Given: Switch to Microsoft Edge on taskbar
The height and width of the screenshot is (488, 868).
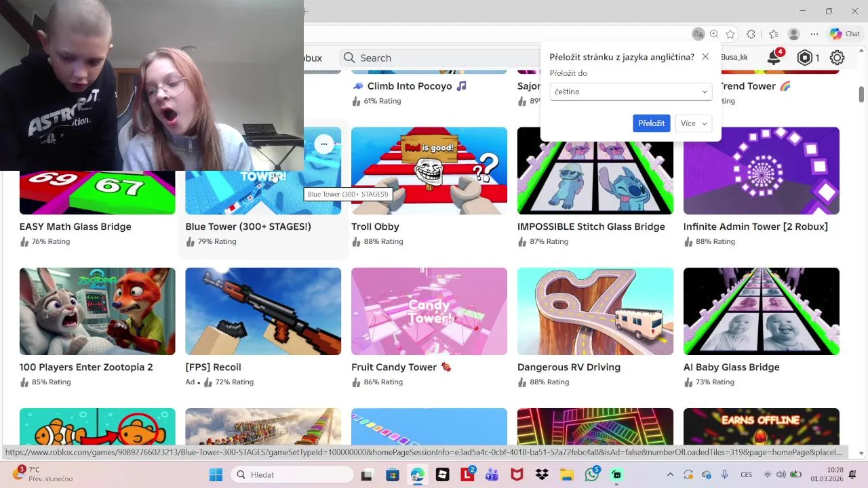Looking at the screenshot, I should click(x=417, y=474).
